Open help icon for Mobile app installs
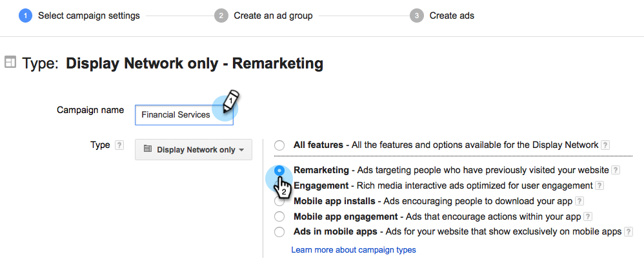This screenshot has height=263, width=644. (579, 201)
